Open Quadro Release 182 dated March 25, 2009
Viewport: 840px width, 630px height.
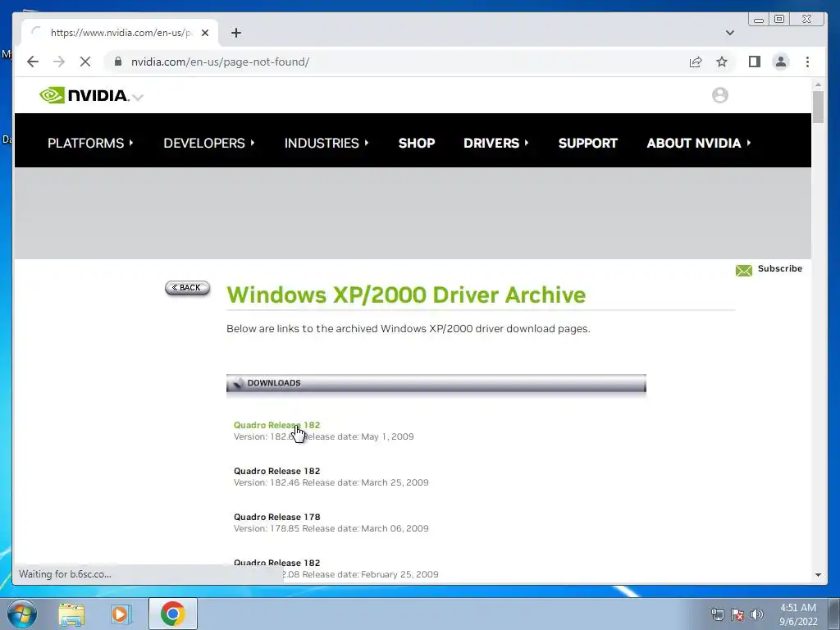(276, 471)
